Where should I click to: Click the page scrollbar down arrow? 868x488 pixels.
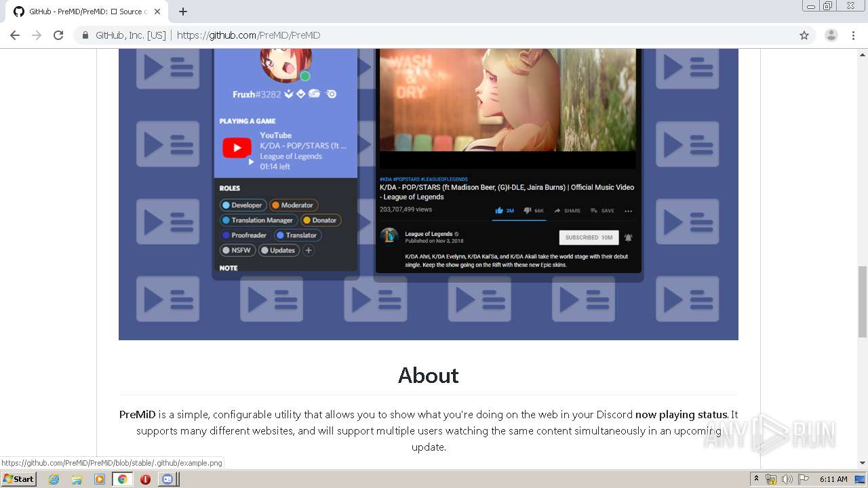click(862, 463)
